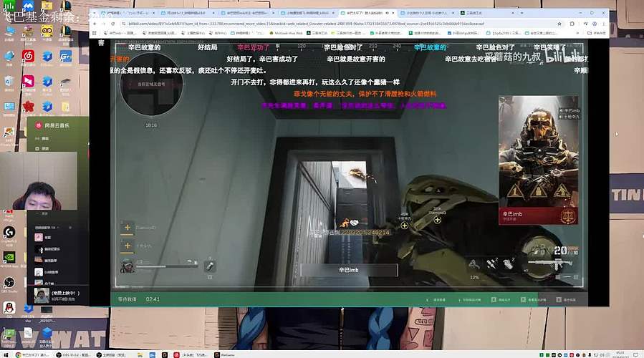Click the scales emblem on operator card

tap(568, 216)
